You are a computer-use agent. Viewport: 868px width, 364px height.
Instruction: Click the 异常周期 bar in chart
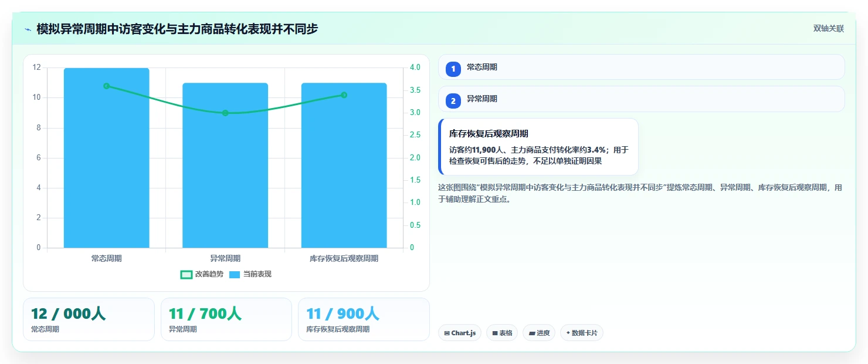pos(225,166)
